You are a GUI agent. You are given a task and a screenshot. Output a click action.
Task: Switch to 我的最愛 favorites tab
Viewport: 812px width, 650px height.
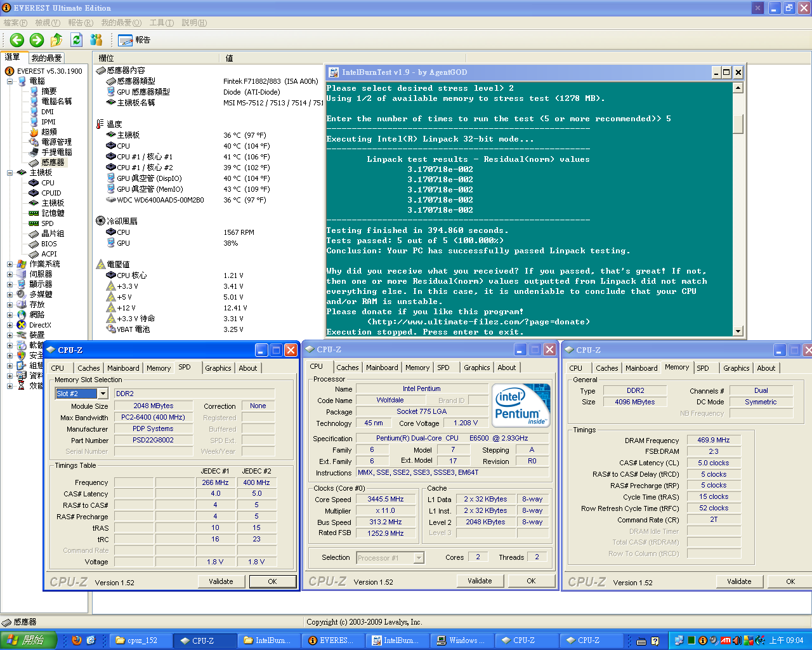pyautogui.click(x=47, y=58)
